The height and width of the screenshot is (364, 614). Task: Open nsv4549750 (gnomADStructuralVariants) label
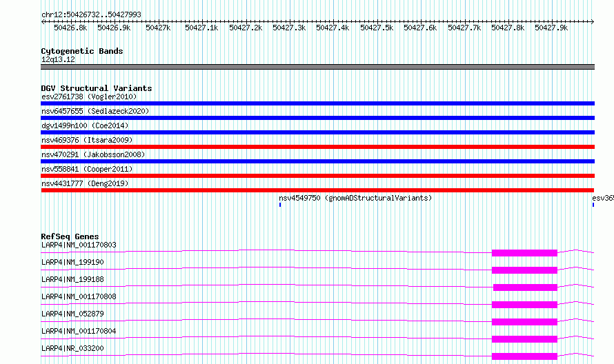(355, 198)
